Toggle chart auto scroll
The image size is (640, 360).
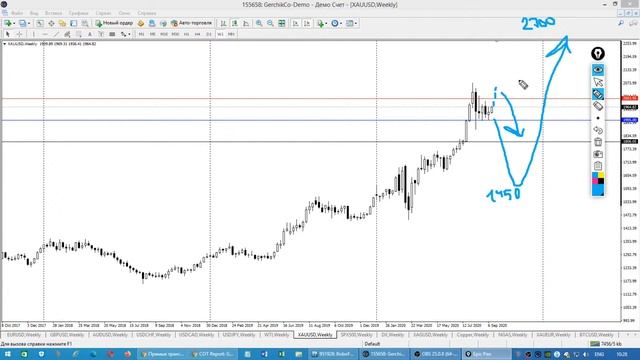296,23
